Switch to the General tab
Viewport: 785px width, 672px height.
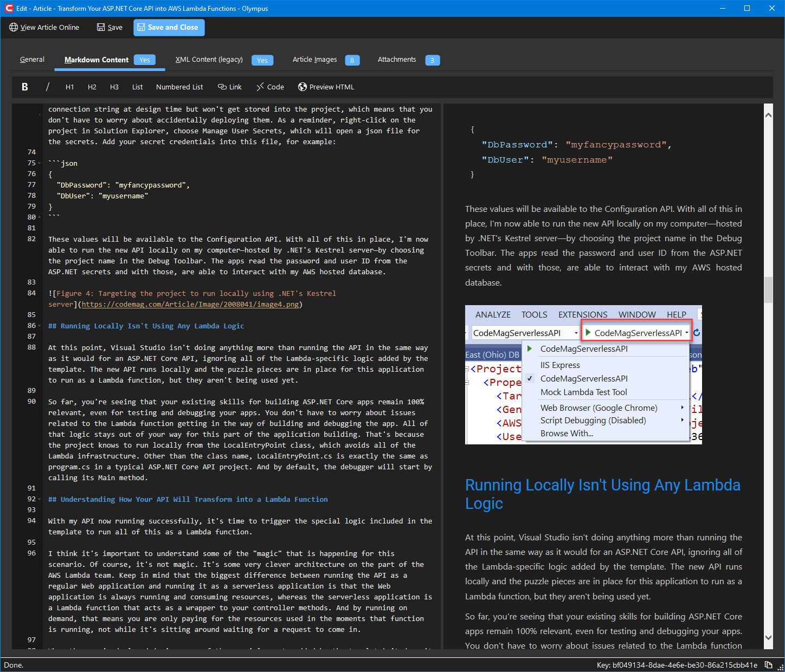(32, 60)
